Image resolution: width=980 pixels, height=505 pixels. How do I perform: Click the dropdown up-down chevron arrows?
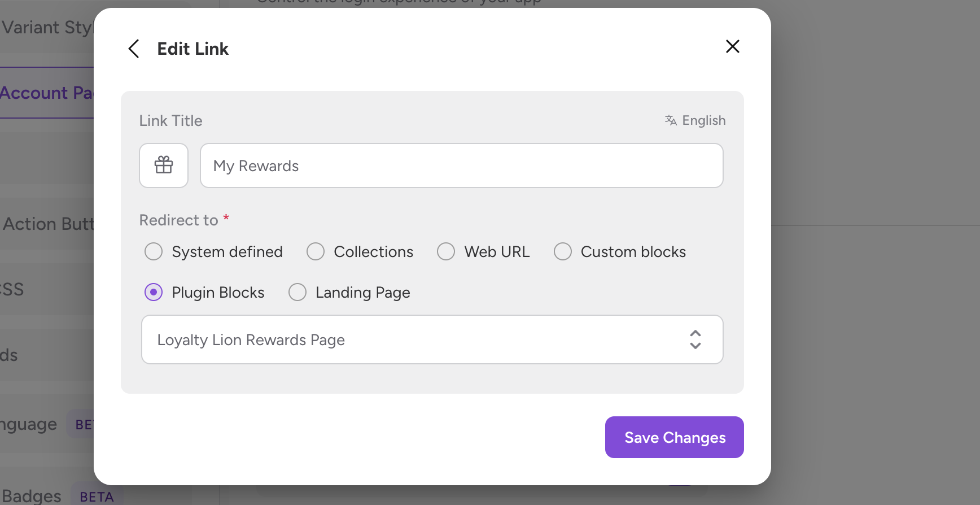(x=695, y=339)
